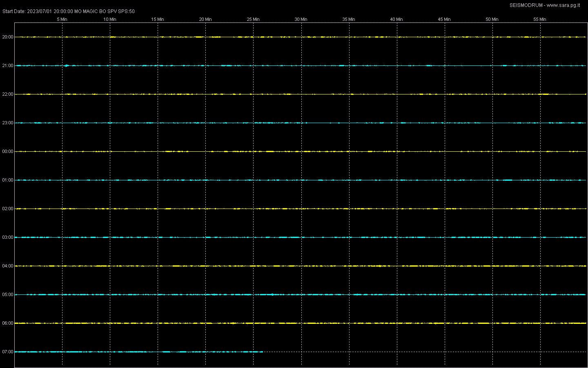Click the 5 Min axis label
This screenshot has height=368, width=588.
tap(62, 19)
